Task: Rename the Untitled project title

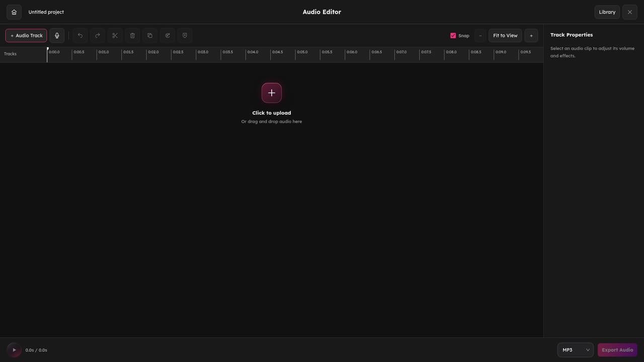Action: pos(46,12)
